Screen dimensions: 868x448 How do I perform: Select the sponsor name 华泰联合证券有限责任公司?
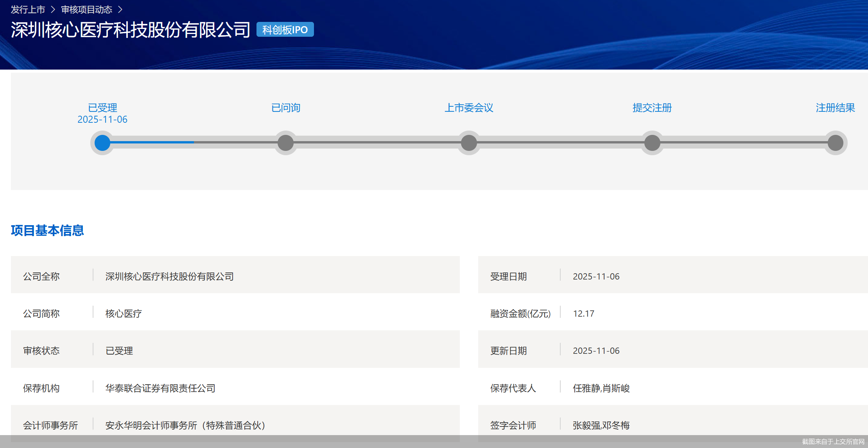[x=160, y=388]
